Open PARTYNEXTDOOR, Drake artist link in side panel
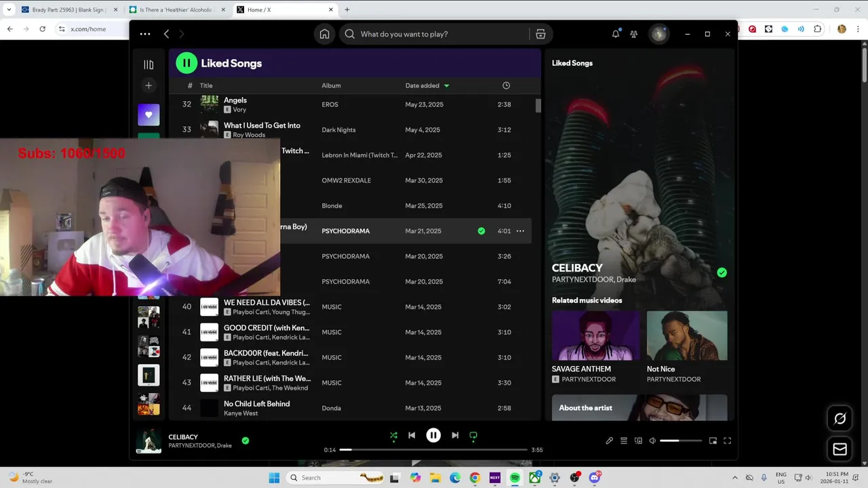Image resolution: width=868 pixels, height=488 pixels. [593, 279]
